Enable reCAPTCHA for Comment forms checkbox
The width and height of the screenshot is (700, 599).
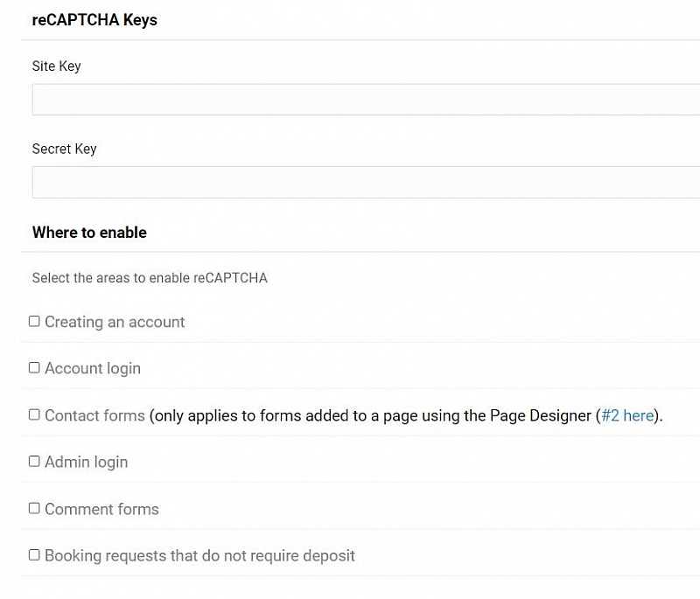(34, 508)
